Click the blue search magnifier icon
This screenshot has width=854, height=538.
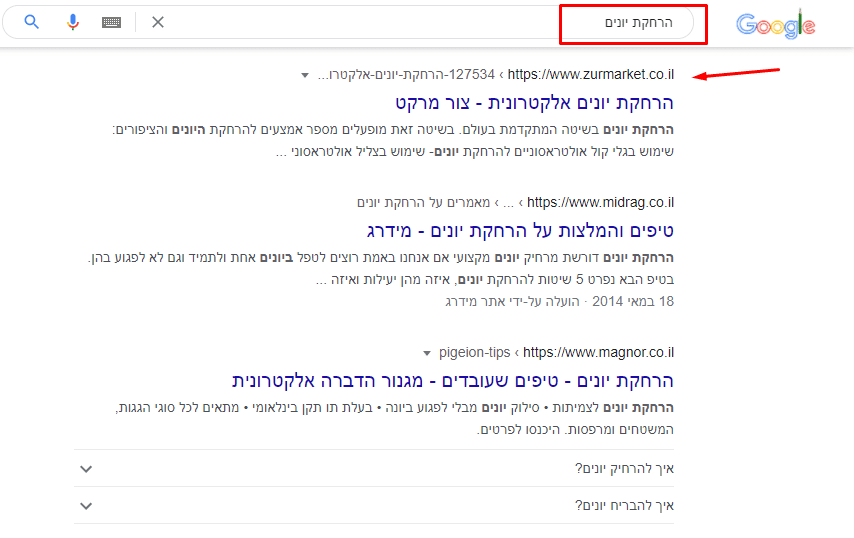tap(32, 22)
